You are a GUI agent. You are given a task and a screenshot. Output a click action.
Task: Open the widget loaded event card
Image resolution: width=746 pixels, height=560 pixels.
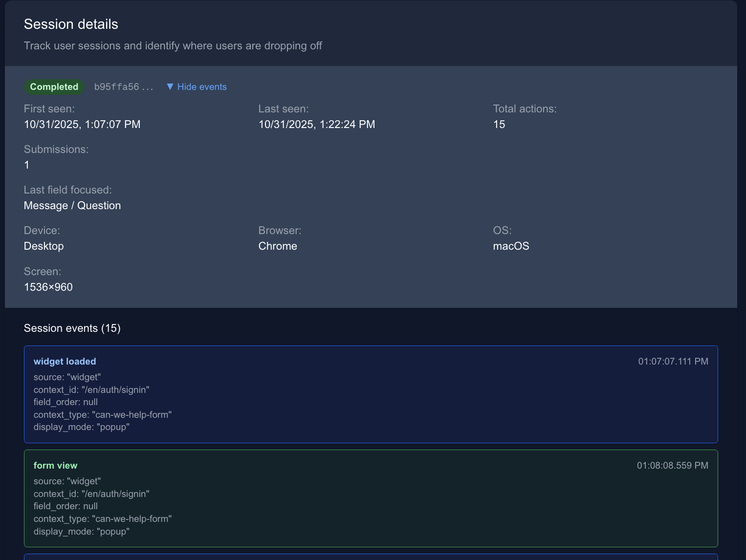(371, 394)
